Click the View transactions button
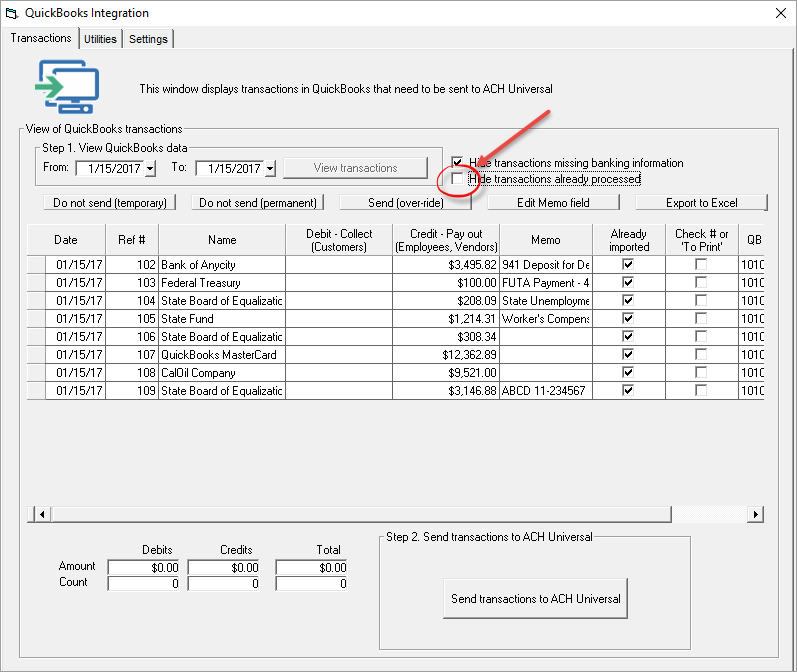 pos(355,168)
